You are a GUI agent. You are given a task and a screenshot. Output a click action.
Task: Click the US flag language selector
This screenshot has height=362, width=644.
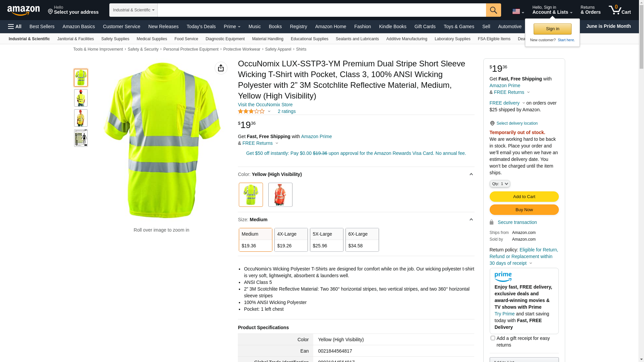518,11
